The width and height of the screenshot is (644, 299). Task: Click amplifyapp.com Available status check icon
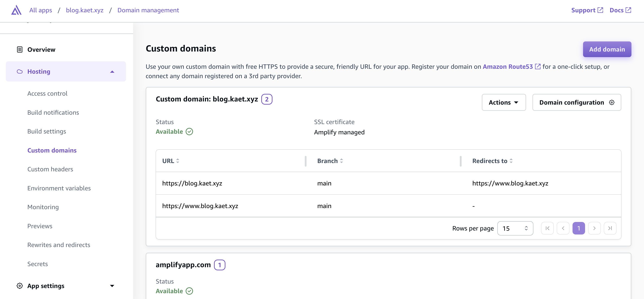click(x=189, y=291)
